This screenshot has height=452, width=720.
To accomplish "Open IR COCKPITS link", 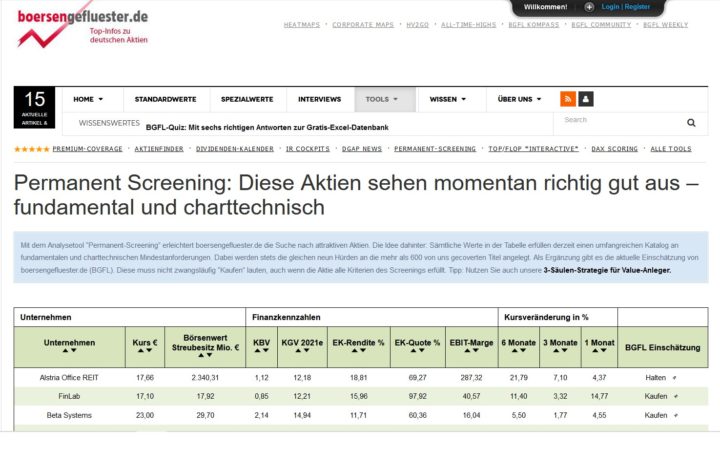I will pos(308,149).
